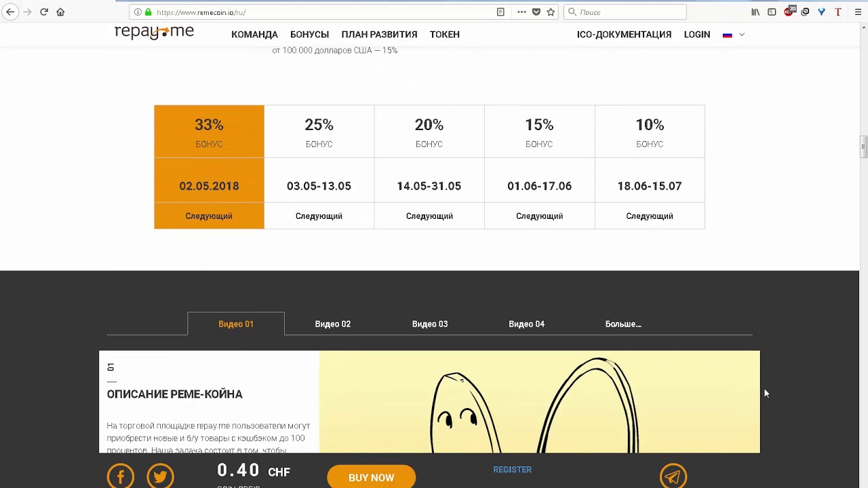Screen dimensions: 868x488
Task: Click the green padlock security icon
Action: click(149, 12)
